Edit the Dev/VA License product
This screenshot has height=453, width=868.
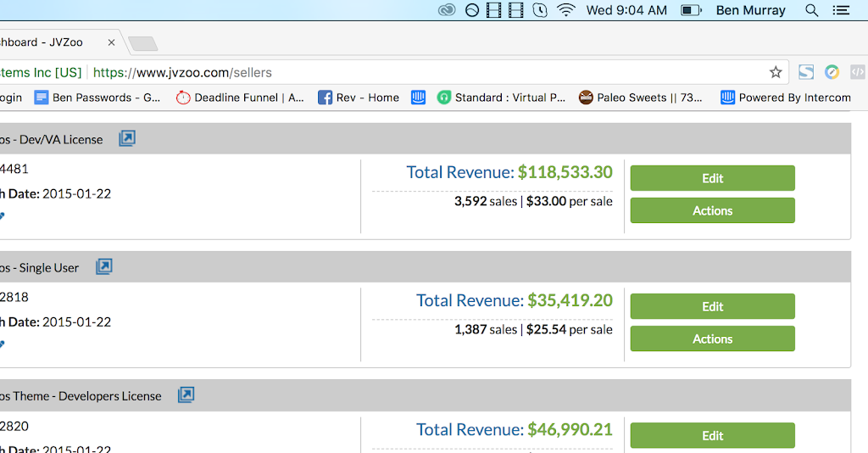coord(712,178)
